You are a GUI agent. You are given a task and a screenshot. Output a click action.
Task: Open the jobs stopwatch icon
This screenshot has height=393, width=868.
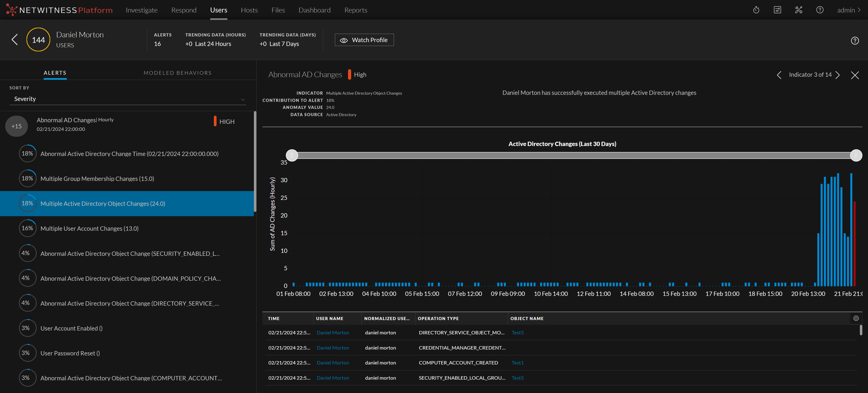pyautogui.click(x=756, y=10)
